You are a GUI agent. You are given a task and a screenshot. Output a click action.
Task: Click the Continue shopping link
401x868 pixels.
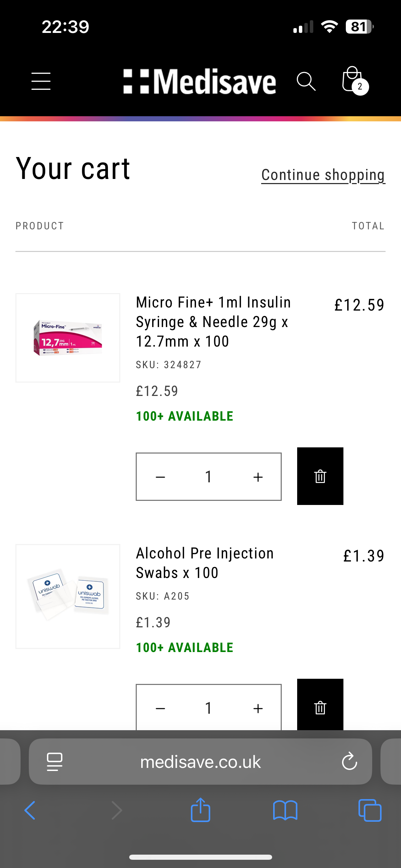point(323,175)
